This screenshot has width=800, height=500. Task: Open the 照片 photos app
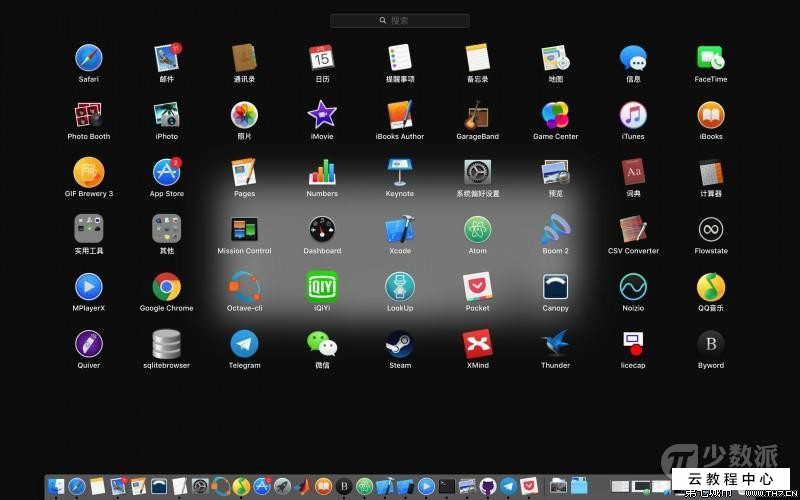coord(244,115)
